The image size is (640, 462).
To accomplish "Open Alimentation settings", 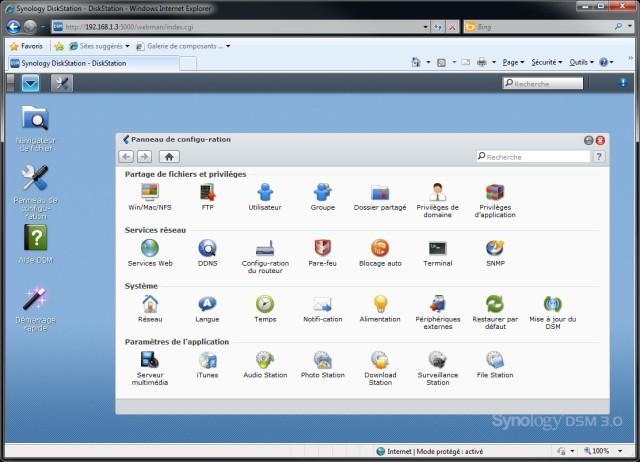I will [380, 309].
